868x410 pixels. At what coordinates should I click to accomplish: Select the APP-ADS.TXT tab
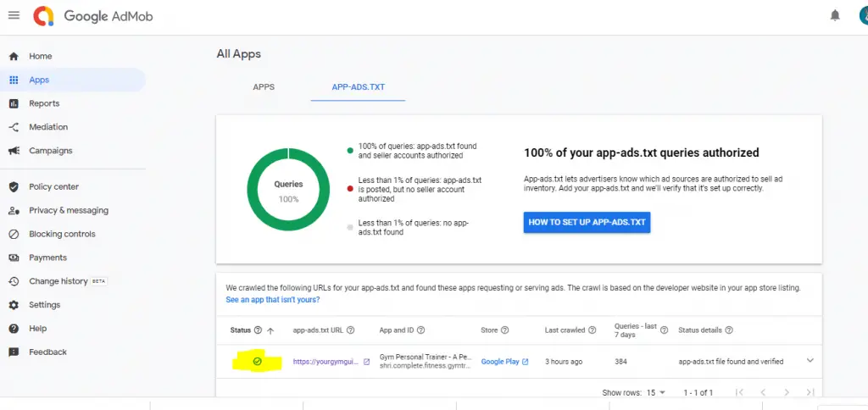[x=359, y=87]
